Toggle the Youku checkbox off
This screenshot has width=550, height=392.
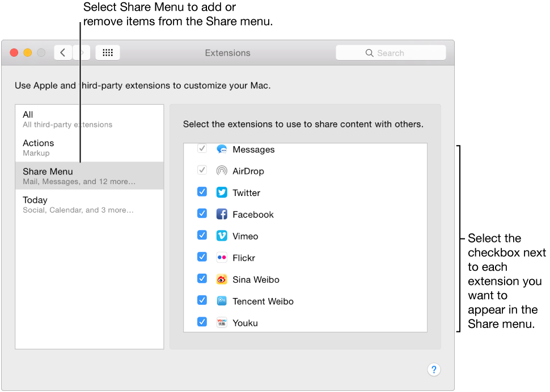click(x=202, y=321)
